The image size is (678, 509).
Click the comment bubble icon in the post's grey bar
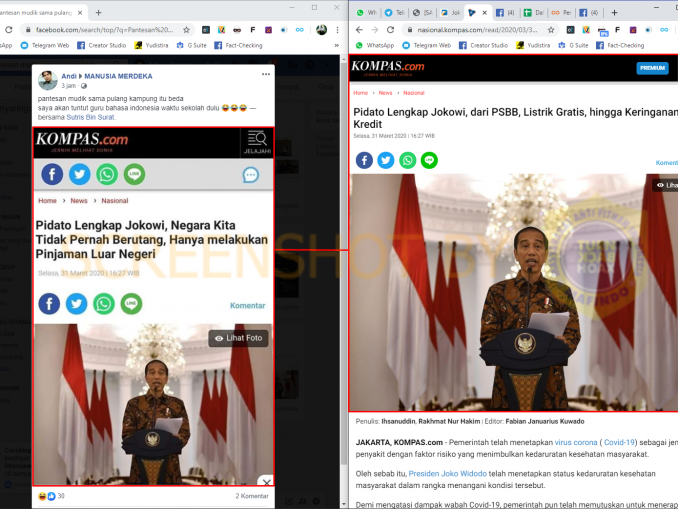(251, 175)
